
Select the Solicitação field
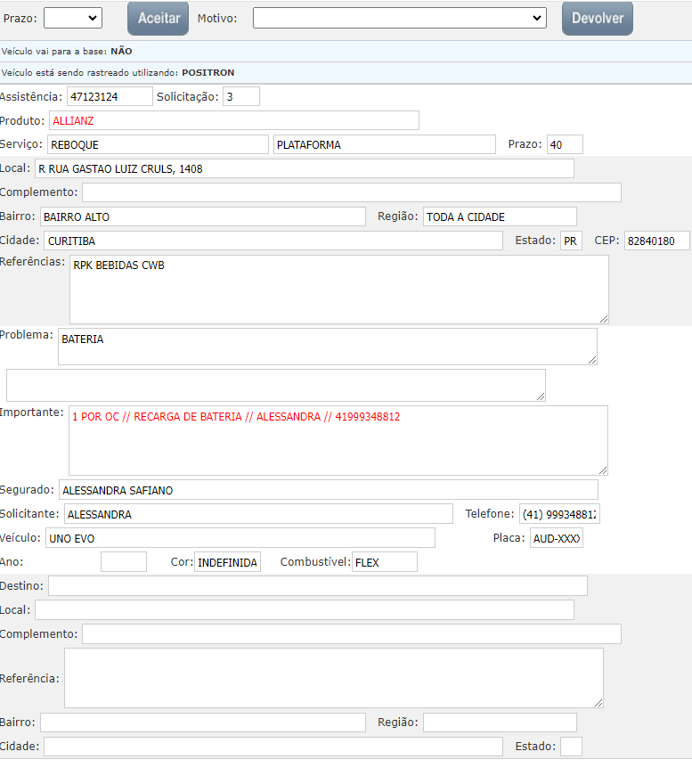point(240,96)
